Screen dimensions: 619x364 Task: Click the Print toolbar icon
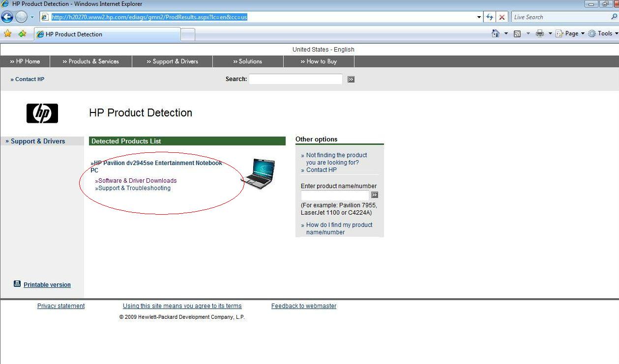click(x=540, y=33)
